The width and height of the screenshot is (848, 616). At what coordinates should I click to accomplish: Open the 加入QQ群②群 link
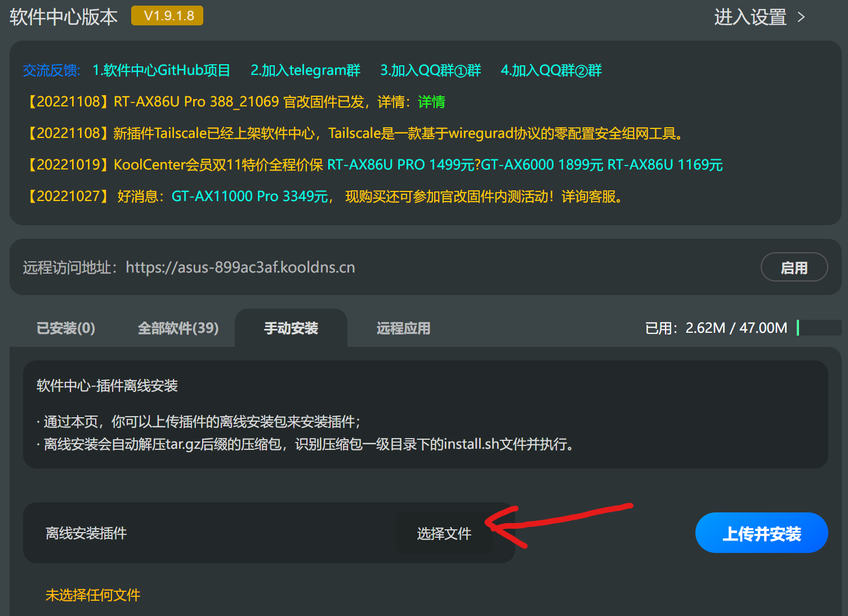point(551,70)
